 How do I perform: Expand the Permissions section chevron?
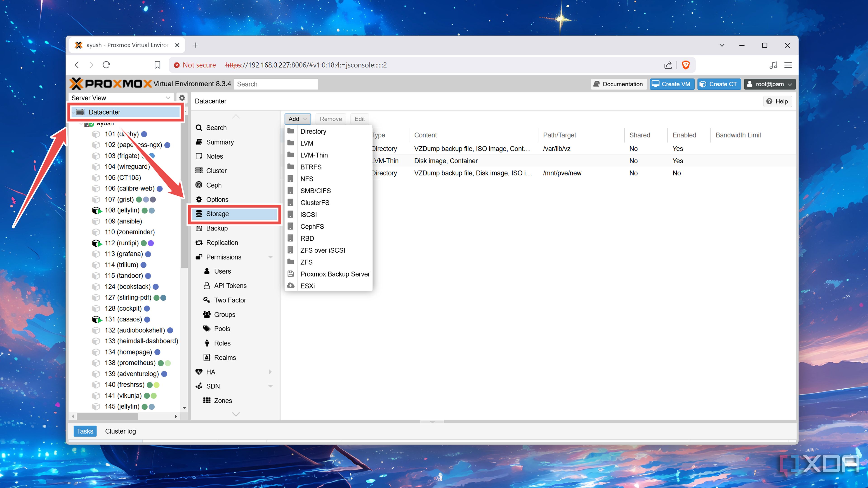pyautogui.click(x=271, y=257)
